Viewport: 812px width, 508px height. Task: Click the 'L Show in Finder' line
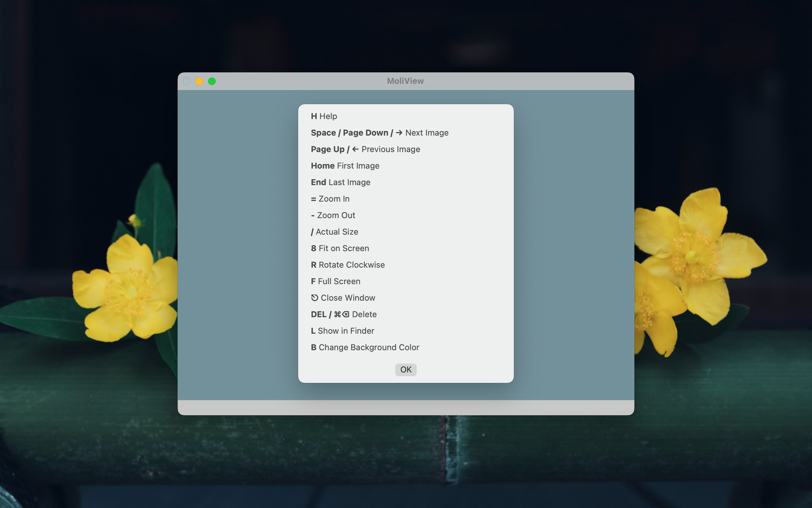point(342,331)
